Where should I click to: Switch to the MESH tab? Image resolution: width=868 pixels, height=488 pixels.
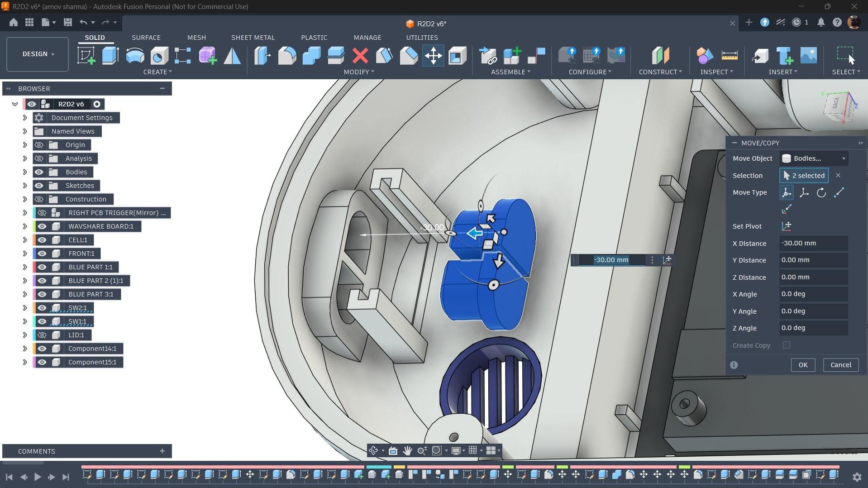coord(196,38)
